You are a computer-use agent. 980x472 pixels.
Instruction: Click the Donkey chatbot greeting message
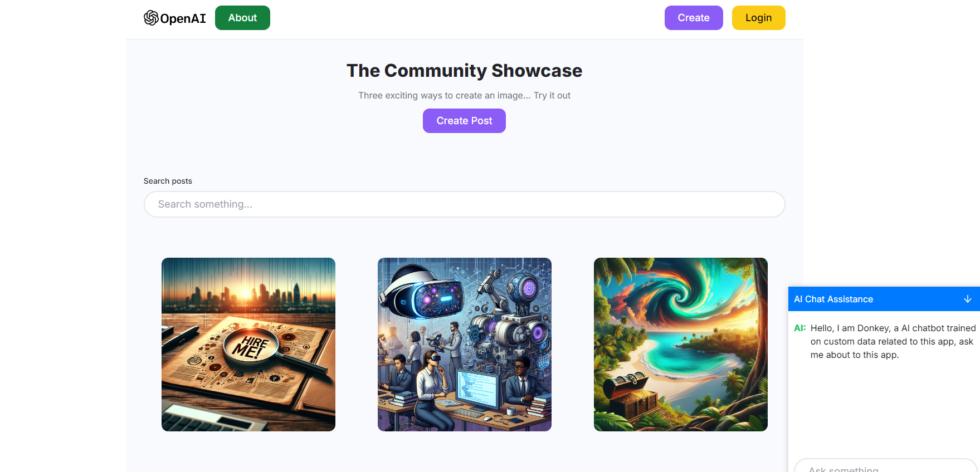click(893, 341)
